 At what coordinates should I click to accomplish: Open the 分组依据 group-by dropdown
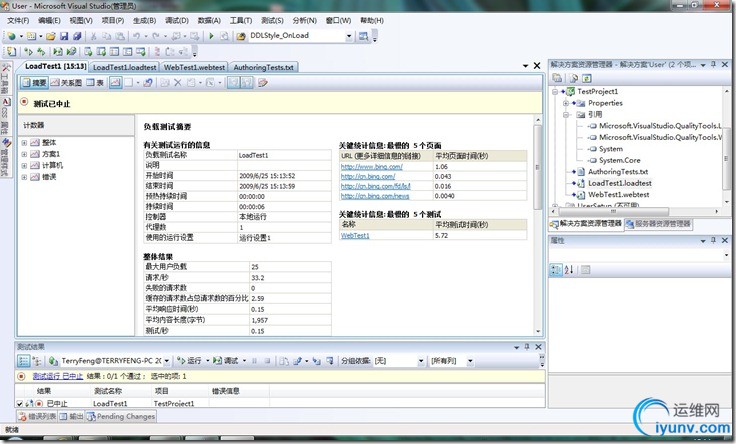click(x=421, y=361)
